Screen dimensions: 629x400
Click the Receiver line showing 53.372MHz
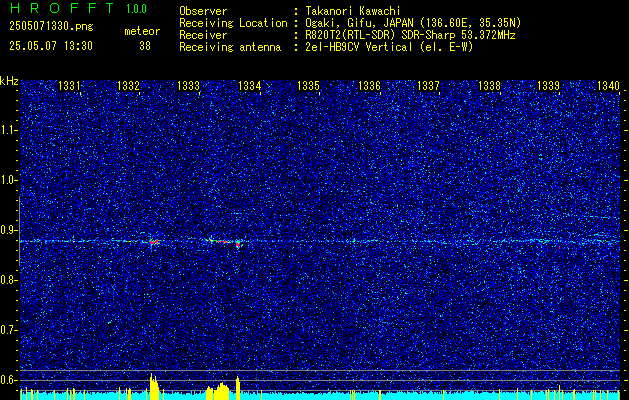tap(347, 35)
